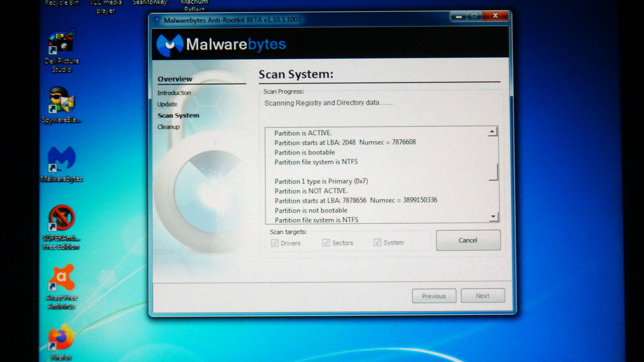Select the SeaMonkey desktop icon
This screenshot has height=362, width=644.
click(x=149, y=3)
